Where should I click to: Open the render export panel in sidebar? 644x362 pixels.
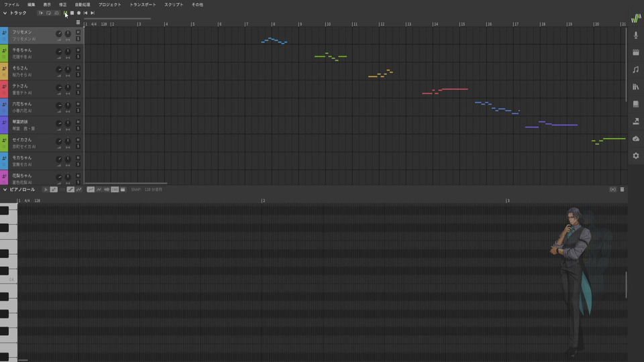[636, 121]
